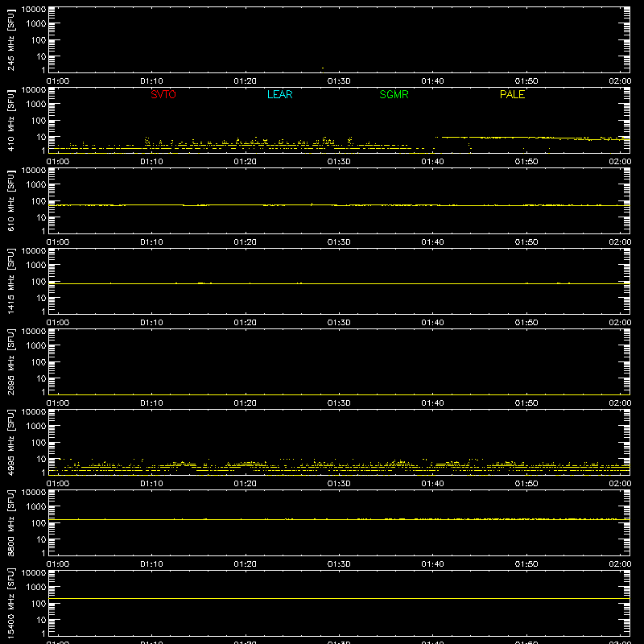Click the 10 y-axis label of 8800 MHz panel
Viewport: 644px width, 644px height.
tap(42, 539)
